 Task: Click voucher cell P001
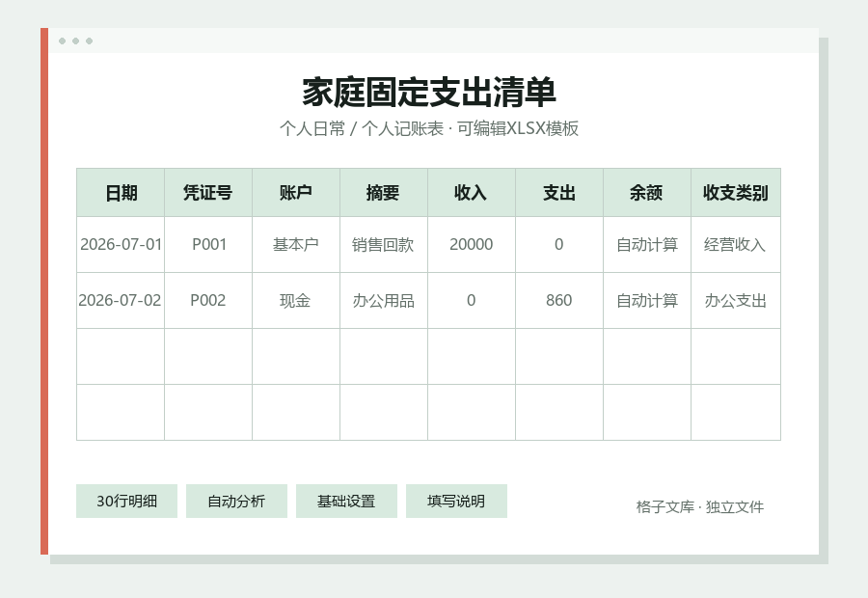click(x=208, y=245)
